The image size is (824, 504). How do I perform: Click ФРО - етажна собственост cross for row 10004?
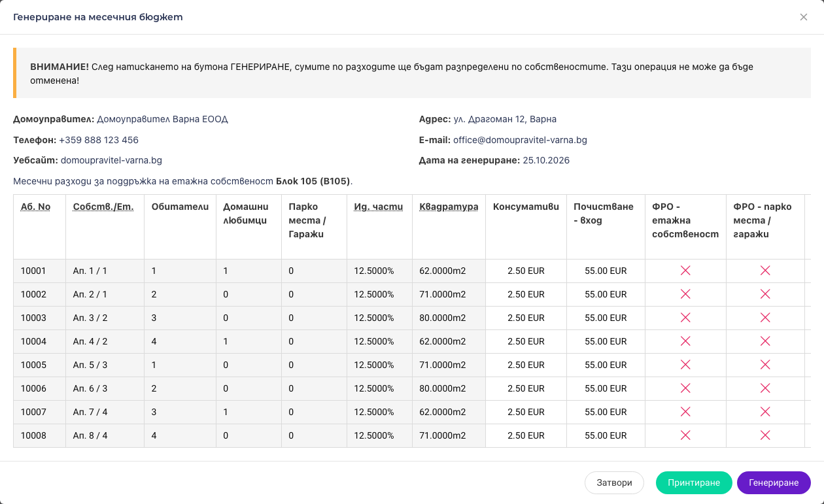685,341
